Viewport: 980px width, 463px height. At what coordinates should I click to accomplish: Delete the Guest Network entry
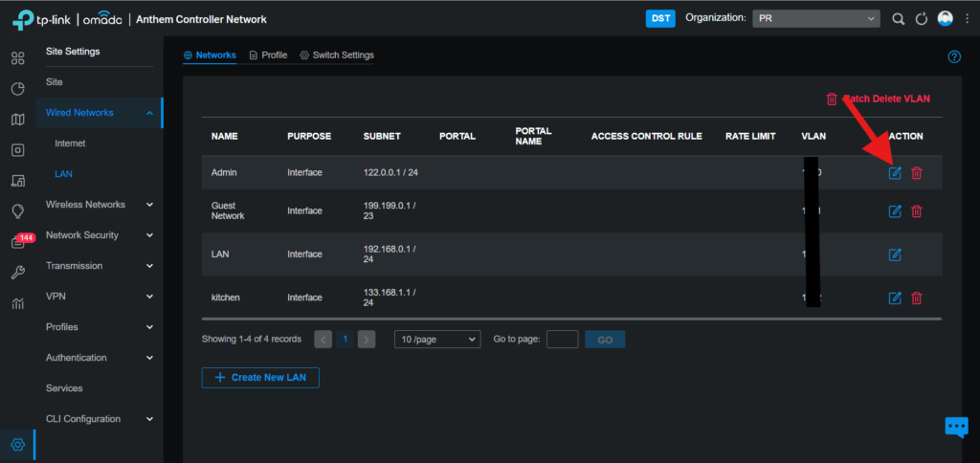pos(916,211)
